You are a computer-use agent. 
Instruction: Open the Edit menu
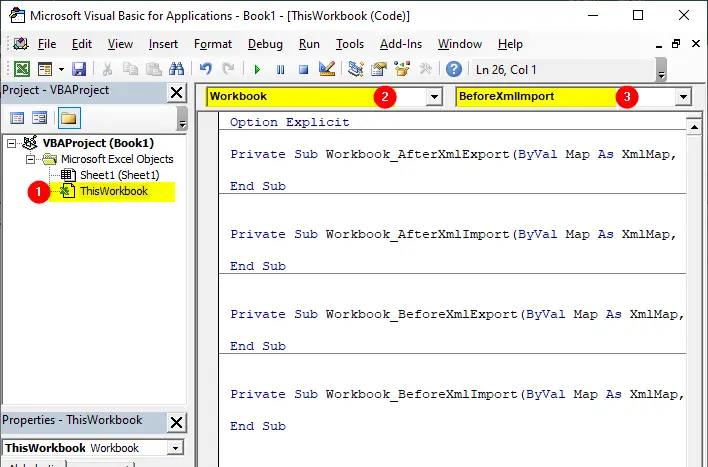(x=82, y=44)
